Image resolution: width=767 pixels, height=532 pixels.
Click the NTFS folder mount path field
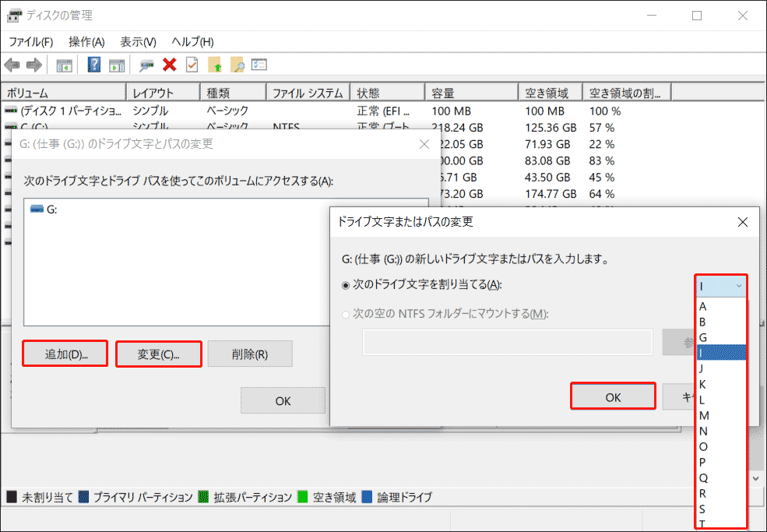pos(508,342)
